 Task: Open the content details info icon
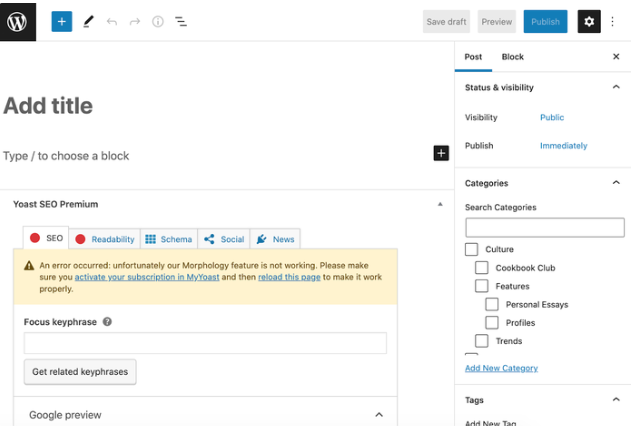(x=158, y=21)
